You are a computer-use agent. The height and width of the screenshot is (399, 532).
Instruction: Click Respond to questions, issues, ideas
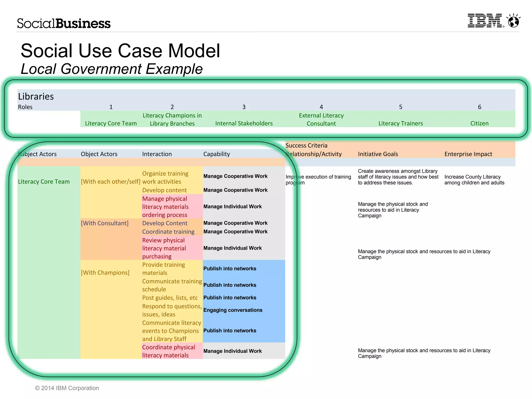coord(172,310)
